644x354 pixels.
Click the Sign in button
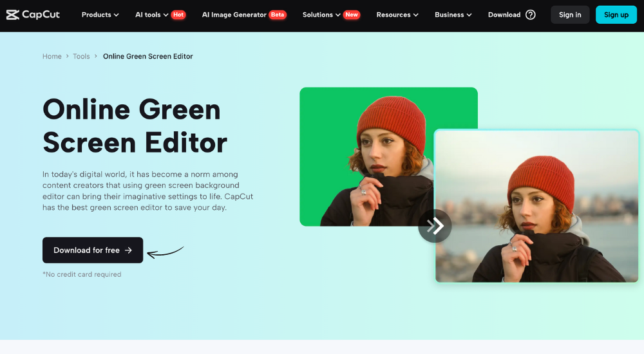point(570,15)
